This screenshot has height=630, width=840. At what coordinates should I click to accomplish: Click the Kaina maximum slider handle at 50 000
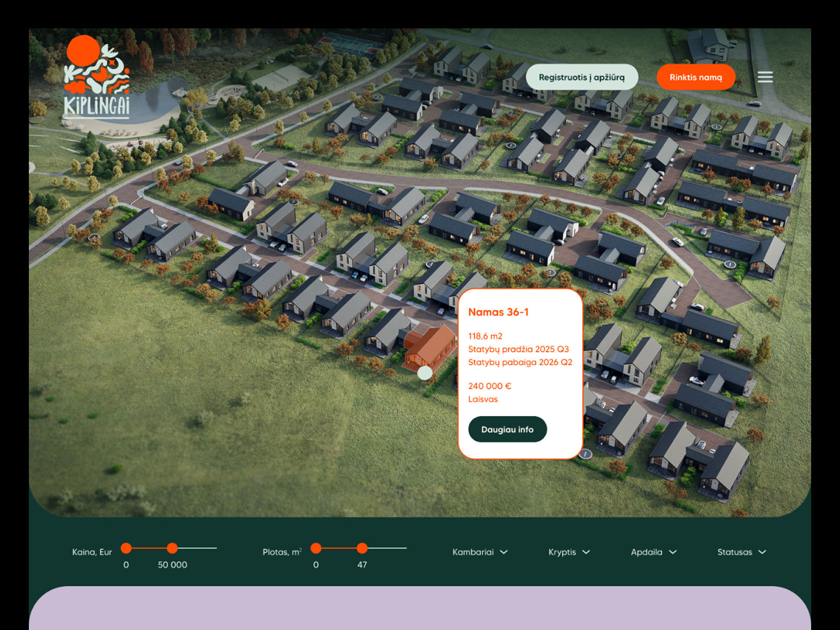click(x=172, y=548)
